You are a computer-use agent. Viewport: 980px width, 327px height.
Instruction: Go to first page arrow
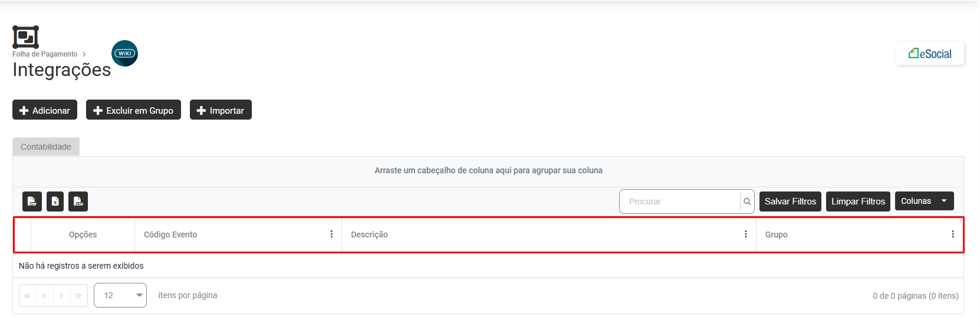28,296
